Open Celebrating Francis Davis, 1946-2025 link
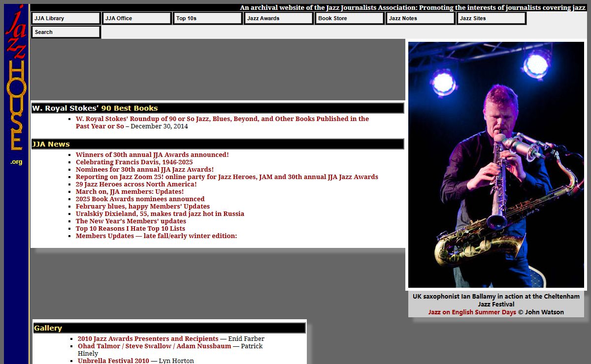 (x=134, y=162)
